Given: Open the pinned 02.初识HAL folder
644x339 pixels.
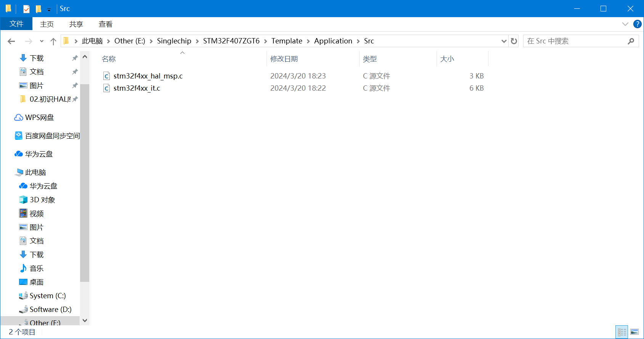Looking at the screenshot, I should click(50, 99).
